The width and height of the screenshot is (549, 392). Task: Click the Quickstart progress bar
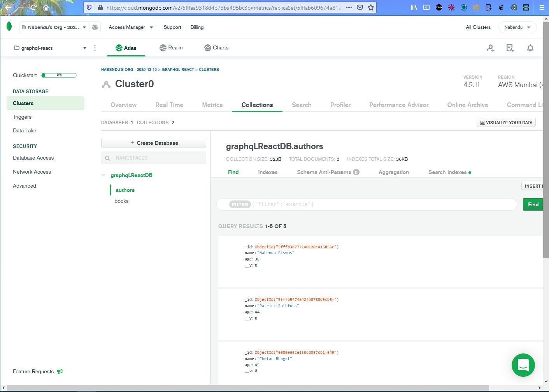tap(59, 75)
